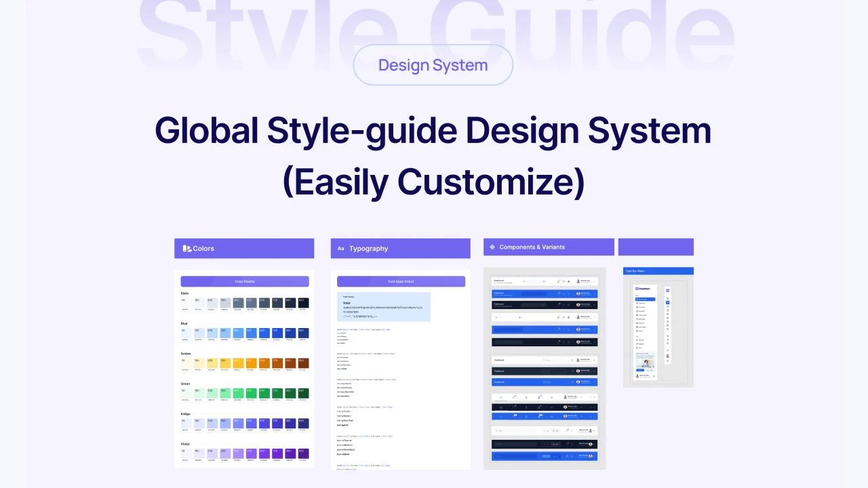The width and height of the screenshot is (868, 488).
Task: Click the 'Blue' palette row label
Action: (x=184, y=323)
